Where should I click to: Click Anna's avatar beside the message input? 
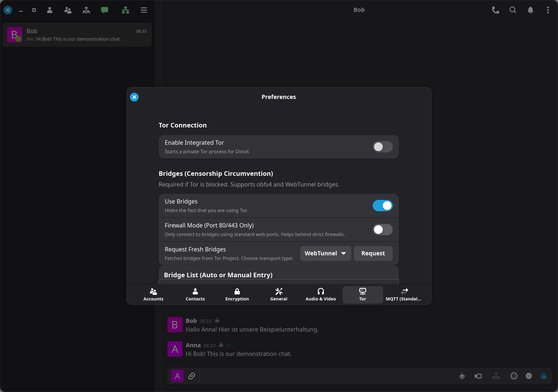tap(177, 376)
